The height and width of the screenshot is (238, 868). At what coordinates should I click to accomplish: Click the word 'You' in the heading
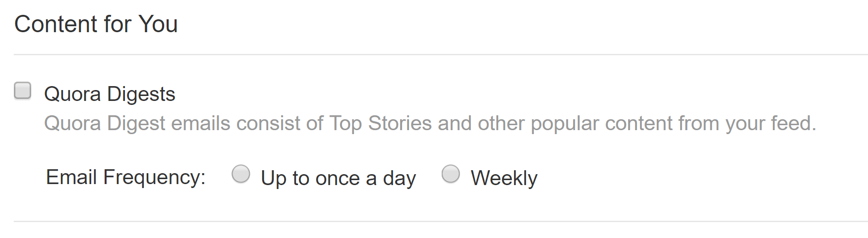(158, 24)
